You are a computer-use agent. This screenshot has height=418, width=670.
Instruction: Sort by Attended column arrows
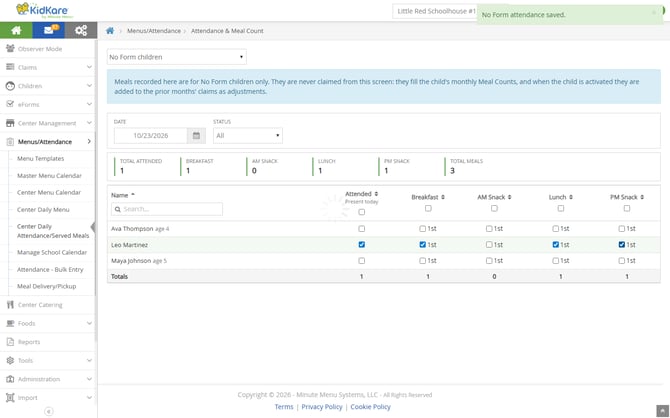[x=376, y=194]
